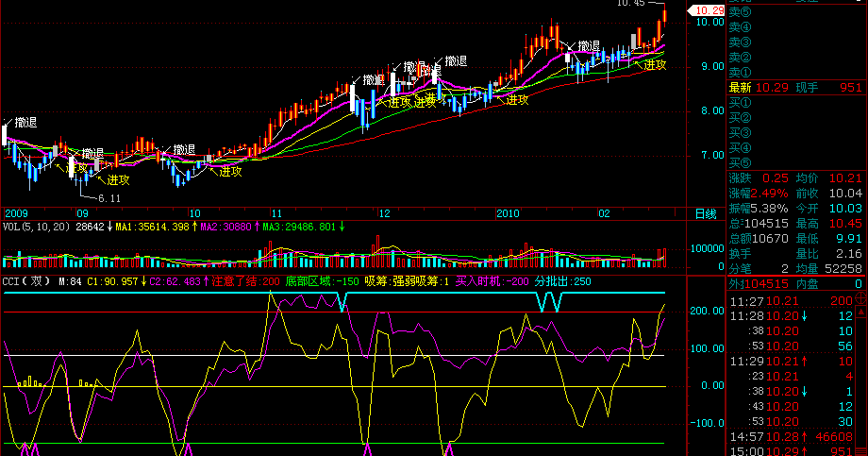
Task: Click the 买① order book row
Action: [x=796, y=103]
